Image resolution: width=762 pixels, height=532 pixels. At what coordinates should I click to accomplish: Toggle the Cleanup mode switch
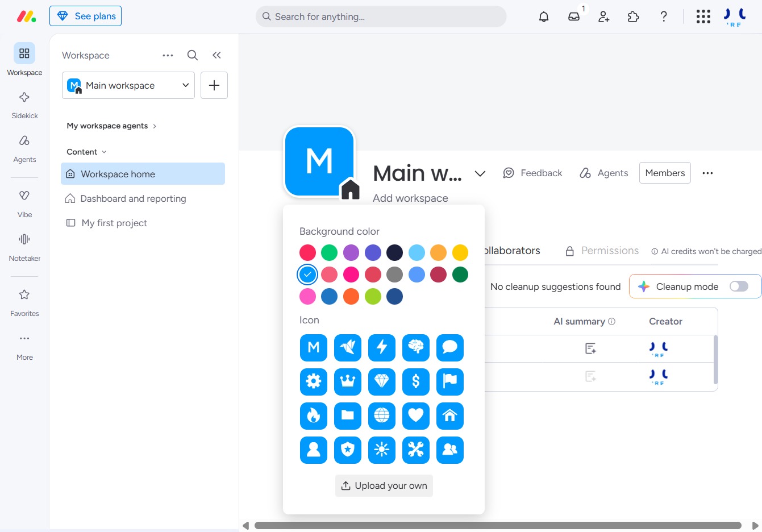point(739,286)
